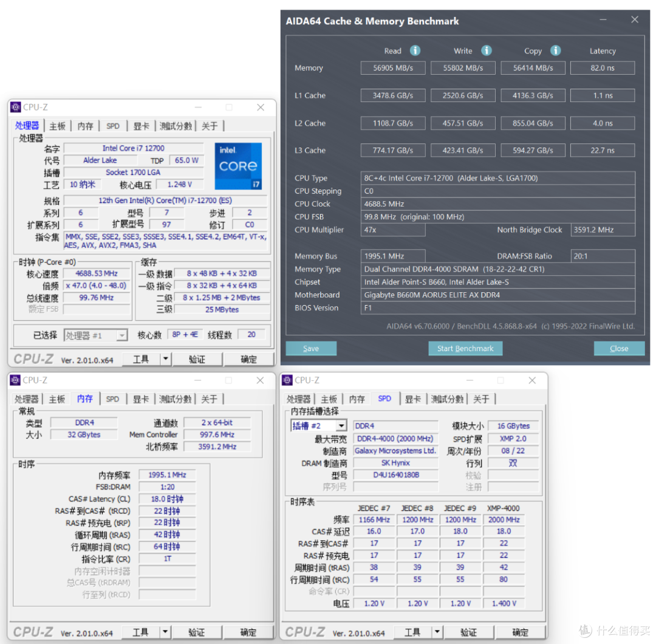This screenshot has width=656, height=644.
Task: Click Start Benchmark button
Action: click(x=465, y=348)
